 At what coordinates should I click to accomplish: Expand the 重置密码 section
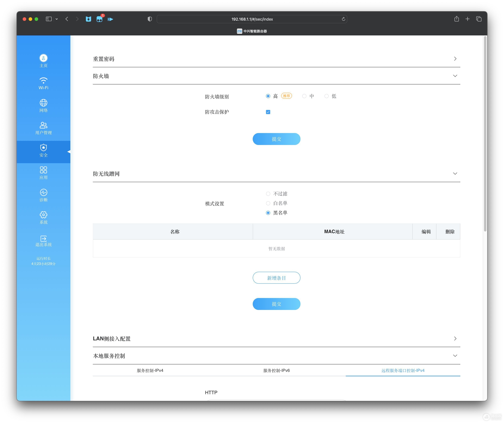(276, 59)
